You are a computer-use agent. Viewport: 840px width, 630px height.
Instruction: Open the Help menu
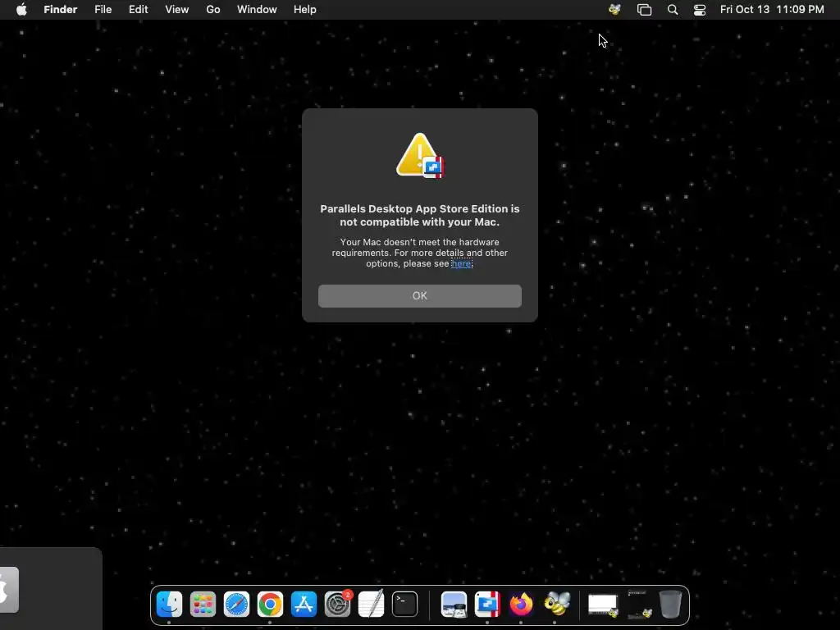[305, 10]
